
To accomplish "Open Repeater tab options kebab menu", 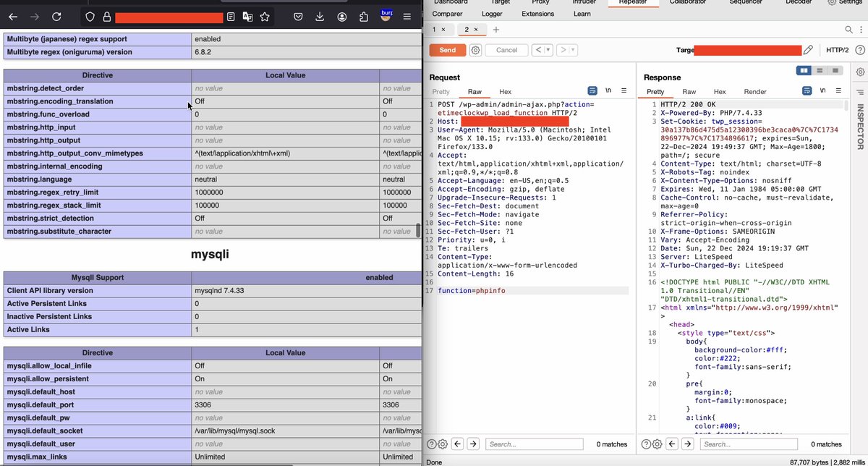I will [860, 30].
